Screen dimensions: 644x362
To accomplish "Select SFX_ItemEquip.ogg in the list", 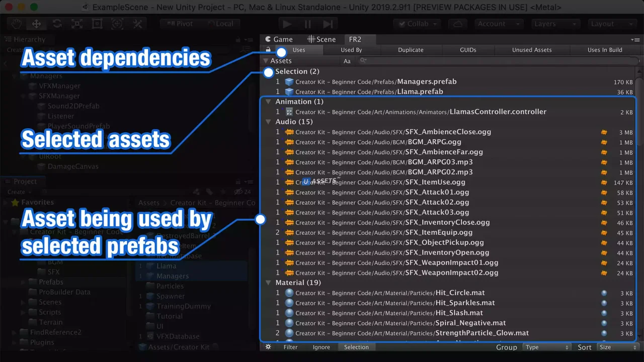I will click(x=439, y=232).
